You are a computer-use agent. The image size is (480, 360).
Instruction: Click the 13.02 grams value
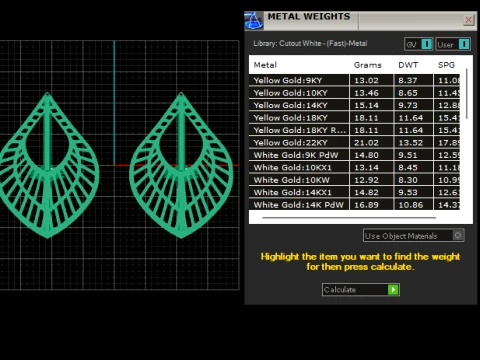366,80
